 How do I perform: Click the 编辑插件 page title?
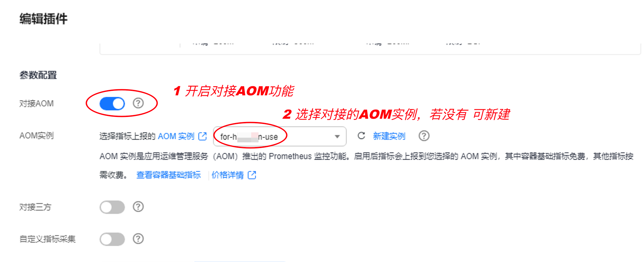(x=43, y=19)
